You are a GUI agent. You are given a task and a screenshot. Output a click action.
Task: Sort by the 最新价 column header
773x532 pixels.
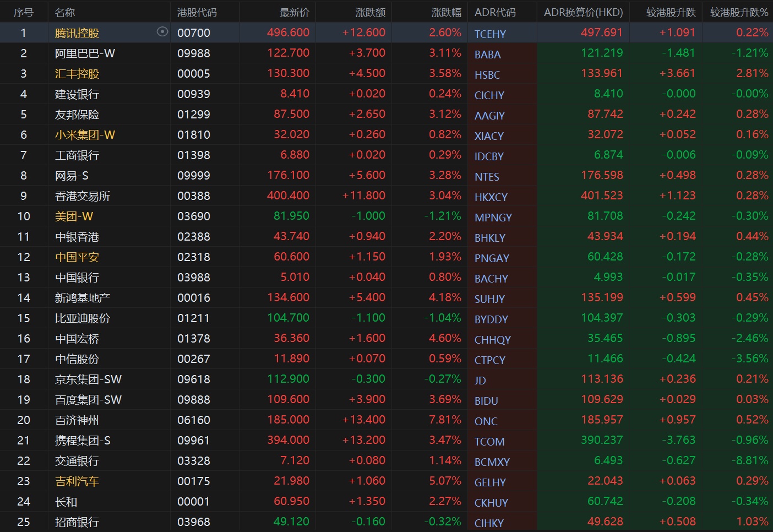295,12
